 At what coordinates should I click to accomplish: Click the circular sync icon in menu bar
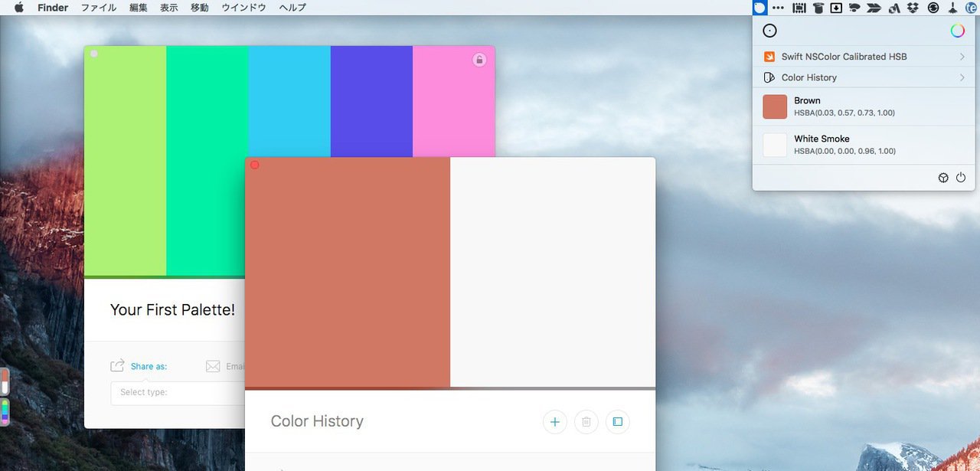click(933, 8)
